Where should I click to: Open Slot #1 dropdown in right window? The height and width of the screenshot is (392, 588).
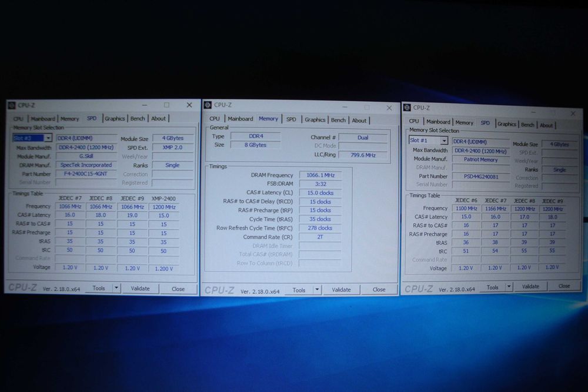(444, 140)
